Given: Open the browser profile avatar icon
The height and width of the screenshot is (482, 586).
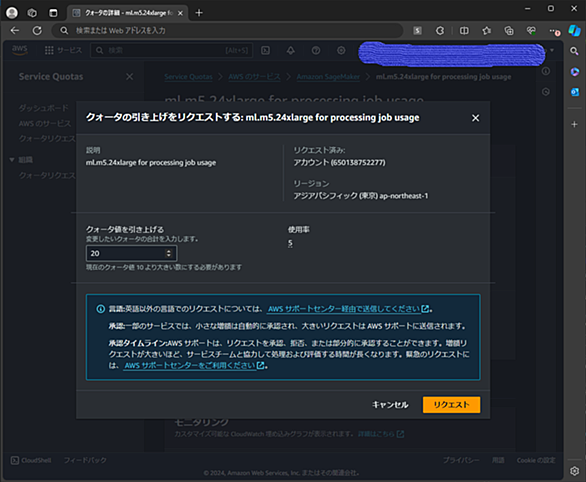Looking at the screenshot, I should click(12, 13).
